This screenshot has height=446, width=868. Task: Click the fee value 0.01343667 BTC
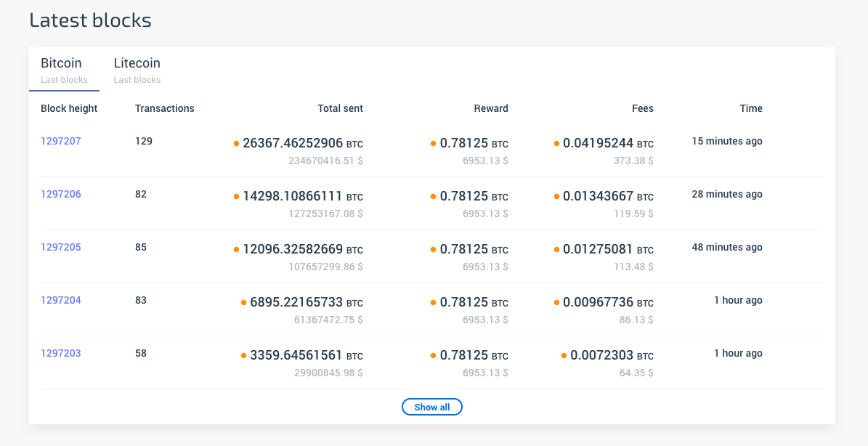pos(609,196)
